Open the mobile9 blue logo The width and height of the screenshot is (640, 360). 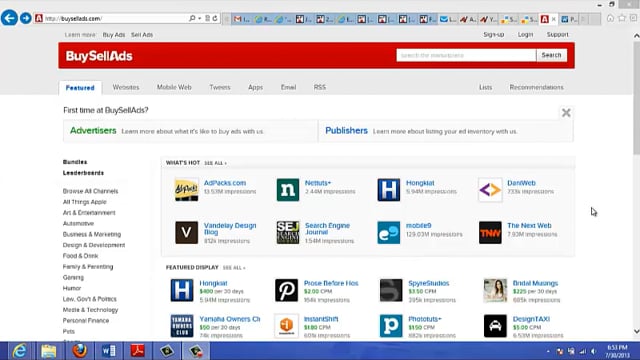(x=389, y=232)
